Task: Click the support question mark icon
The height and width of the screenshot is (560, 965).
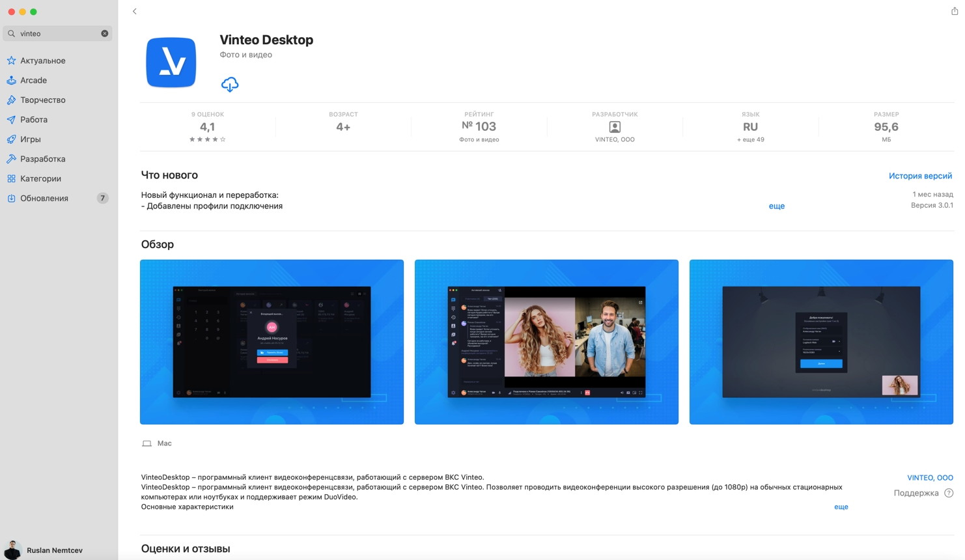Action: (x=949, y=493)
